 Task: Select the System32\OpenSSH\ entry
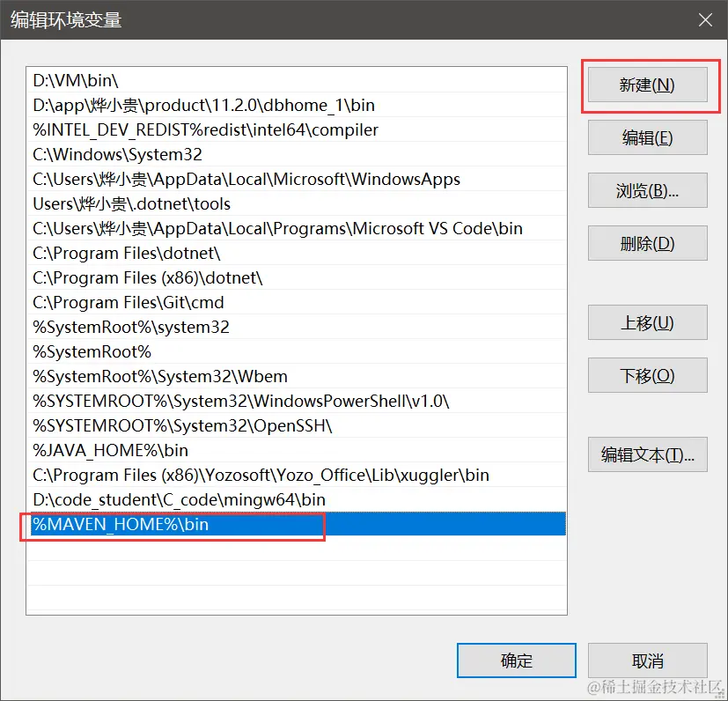point(297,425)
